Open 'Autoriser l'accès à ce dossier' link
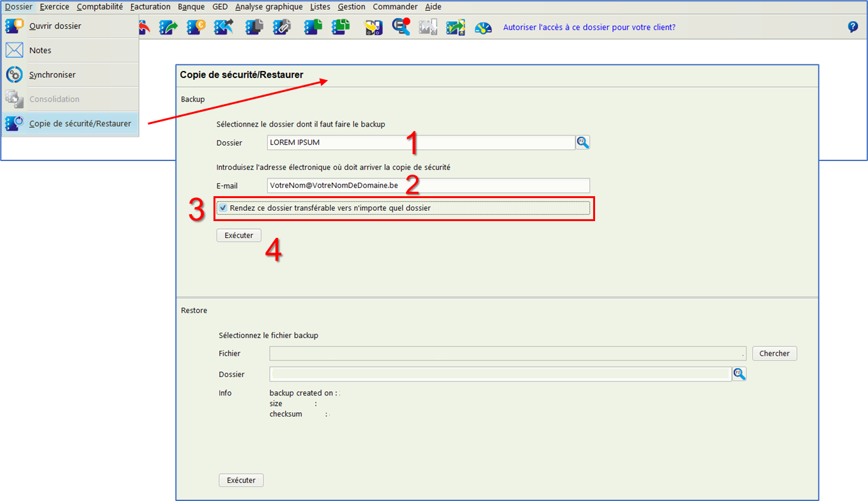The height and width of the screenshot is (501, 868). click(589, 27)
